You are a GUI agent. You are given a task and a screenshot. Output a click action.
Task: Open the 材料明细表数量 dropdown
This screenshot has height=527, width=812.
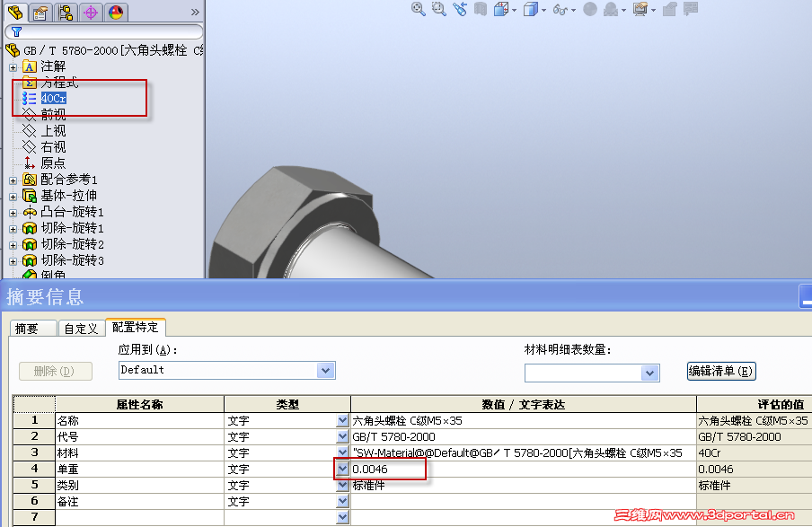649,373
